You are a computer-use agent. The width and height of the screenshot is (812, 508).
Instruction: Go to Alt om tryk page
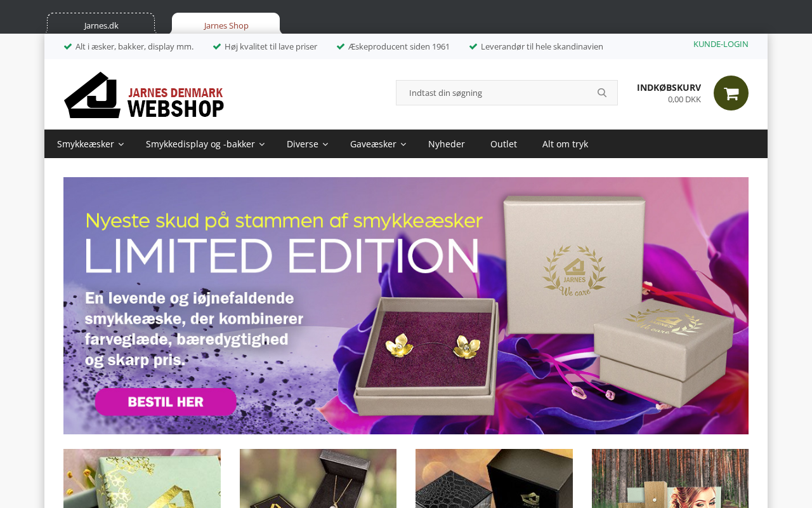pos(565,144)
